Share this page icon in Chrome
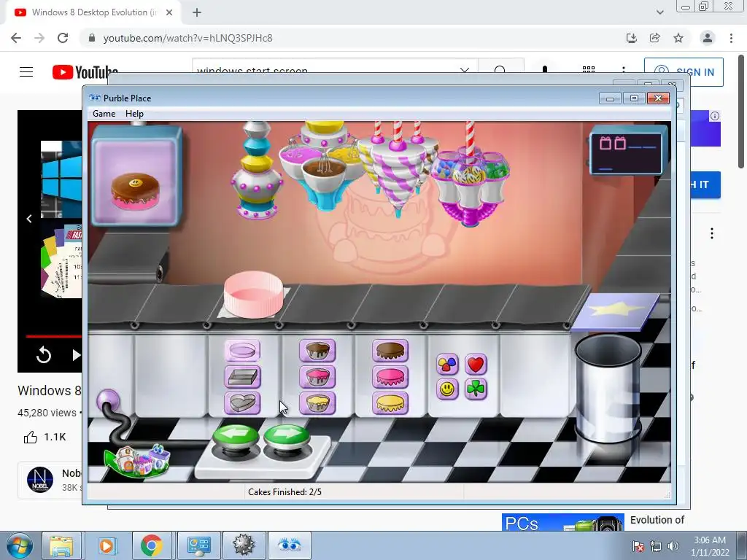Screen dimensions: 747x560 (x=654, y=38)
